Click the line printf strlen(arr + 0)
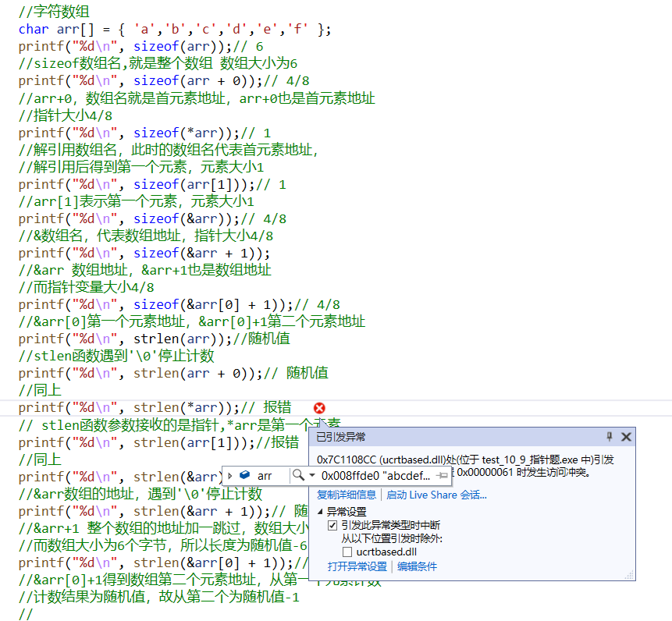This screenshot has height=621, width=672. [x=173, y=373]
